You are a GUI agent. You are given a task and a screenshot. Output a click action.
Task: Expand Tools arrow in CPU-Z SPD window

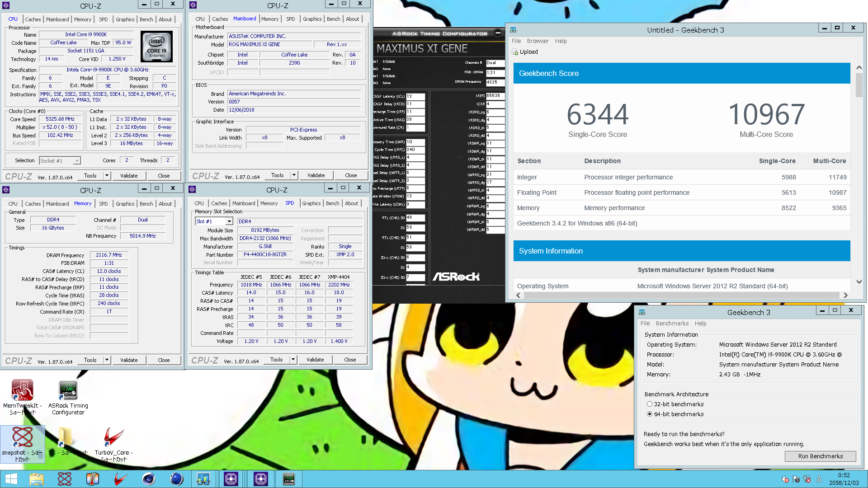pyautogui.click(x=293, y=360)
